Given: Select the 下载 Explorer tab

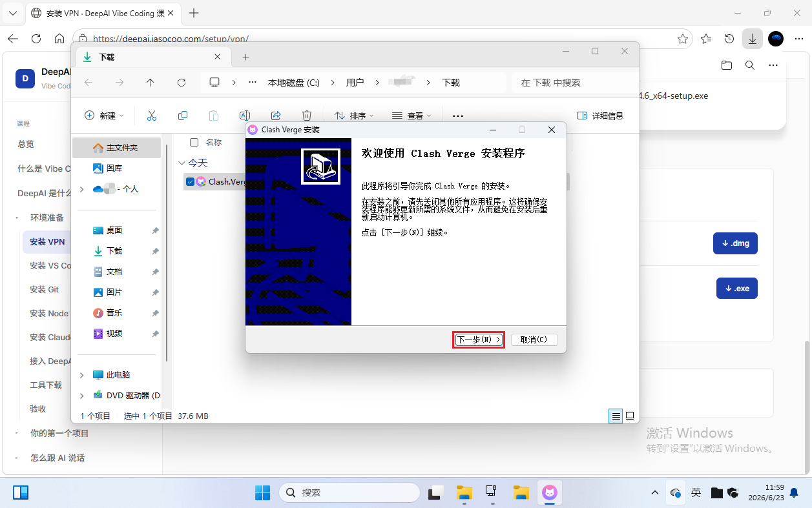Looking at the screenshot, I should coord(153,57).
